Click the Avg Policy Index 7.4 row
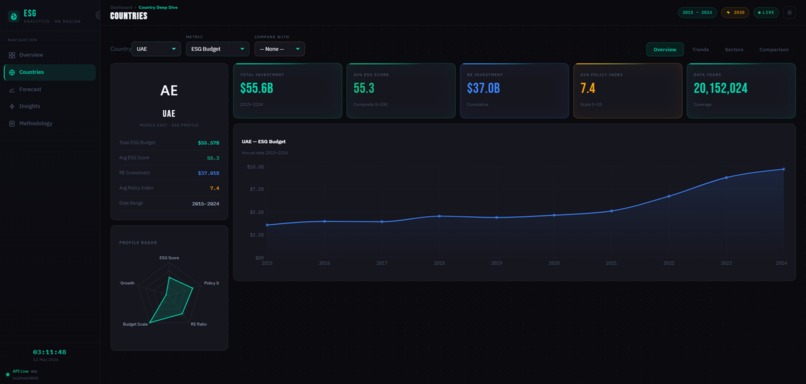 [x=169, y=188]
